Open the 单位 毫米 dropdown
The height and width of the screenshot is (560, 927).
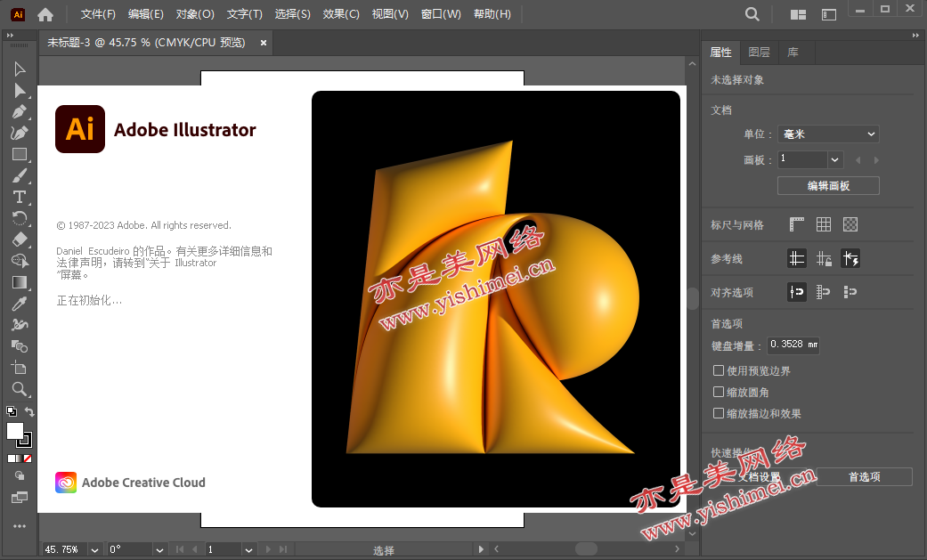[828, 134]
